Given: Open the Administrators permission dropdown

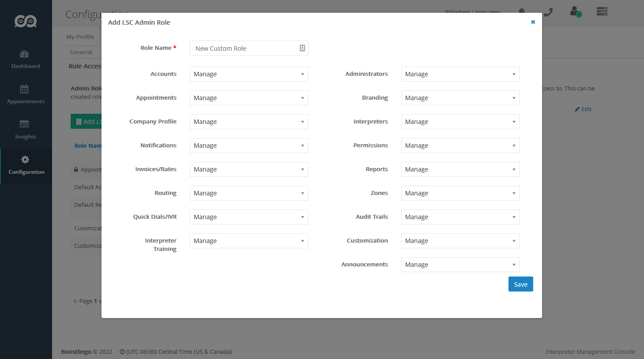Looking at the screenshot, I should (x=460, y=74).
